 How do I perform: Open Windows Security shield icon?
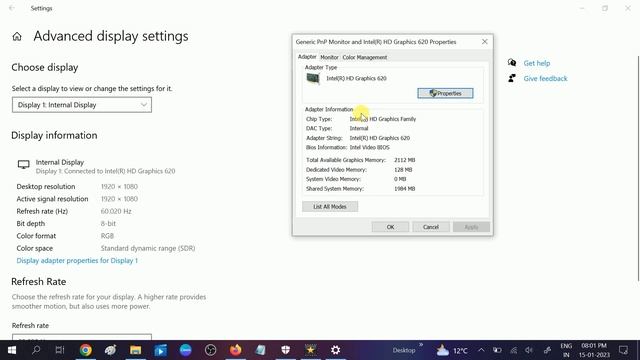click(285, 350)
